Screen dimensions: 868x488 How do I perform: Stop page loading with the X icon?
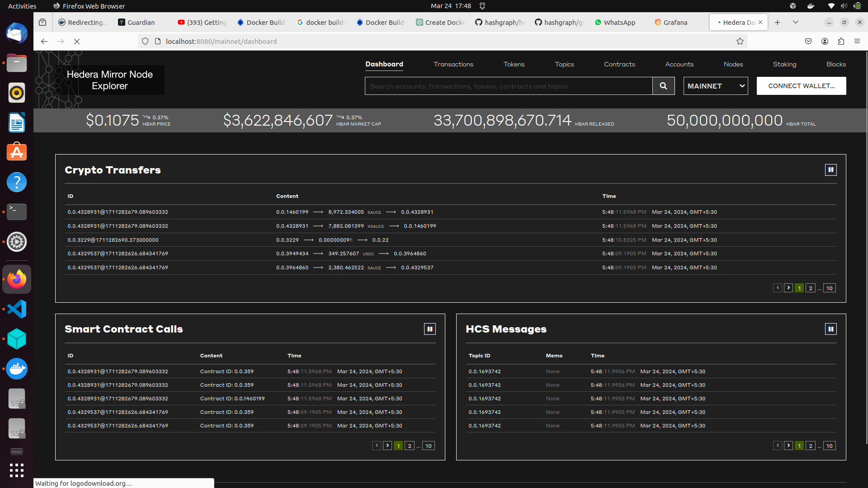coord(77,41)
